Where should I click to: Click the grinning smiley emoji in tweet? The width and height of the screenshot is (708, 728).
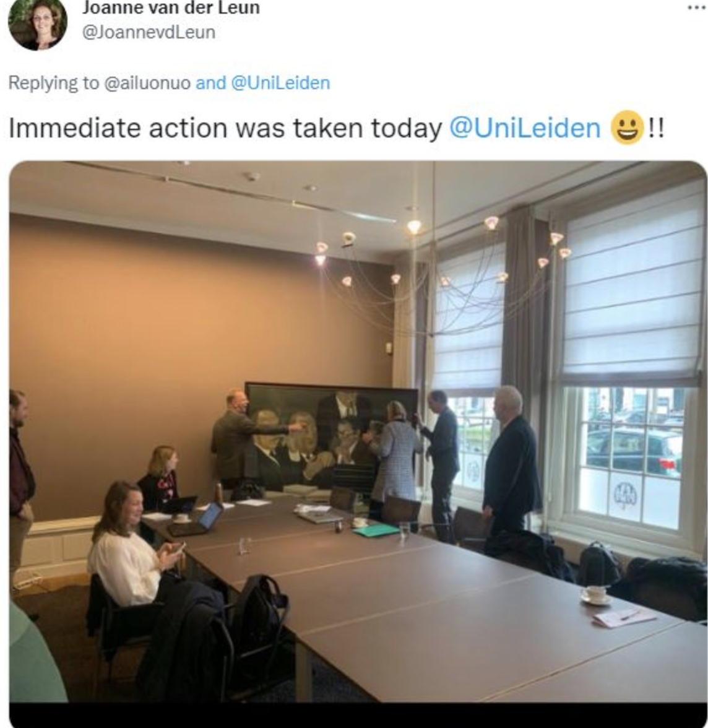click(627, 128)
